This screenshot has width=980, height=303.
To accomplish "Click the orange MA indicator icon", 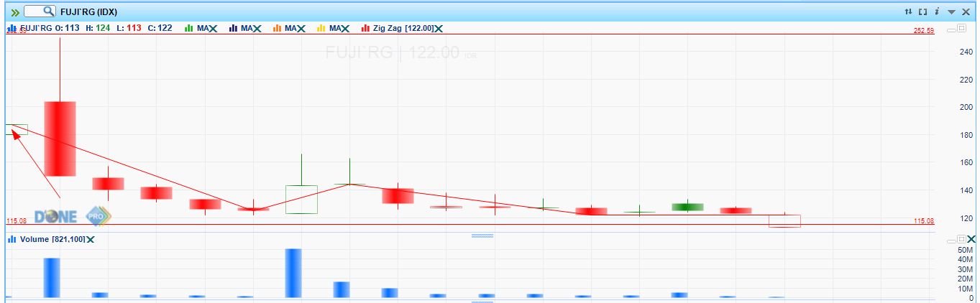I will pyautogui.click(x=278, y=28).
